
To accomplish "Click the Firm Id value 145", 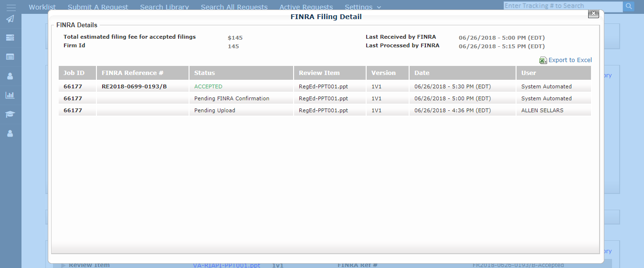I will 233,46.
